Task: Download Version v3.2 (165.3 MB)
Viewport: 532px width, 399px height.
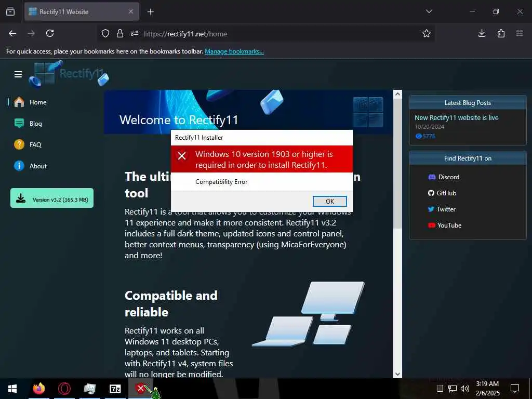Action: point(52,198)
